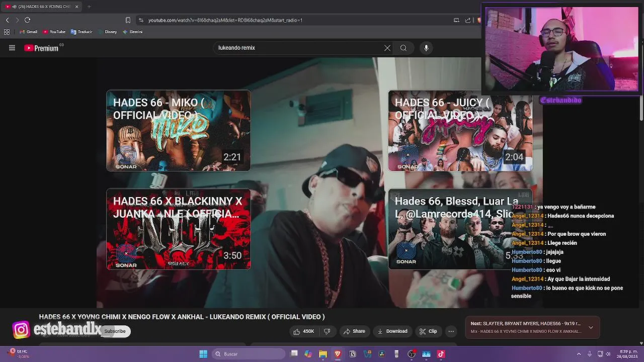644x362 pixels.
Task: Open the GEHC stock widget
Action: tap(19, 353)
